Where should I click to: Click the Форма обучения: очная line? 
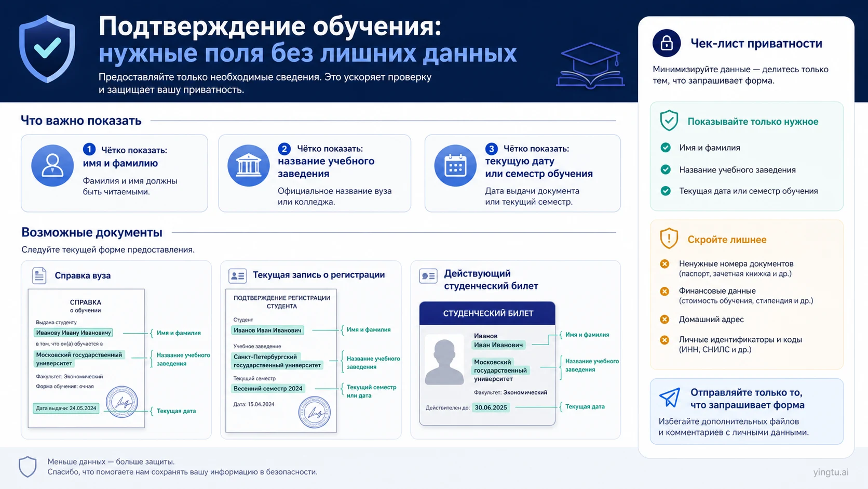(x=65, y=386)
